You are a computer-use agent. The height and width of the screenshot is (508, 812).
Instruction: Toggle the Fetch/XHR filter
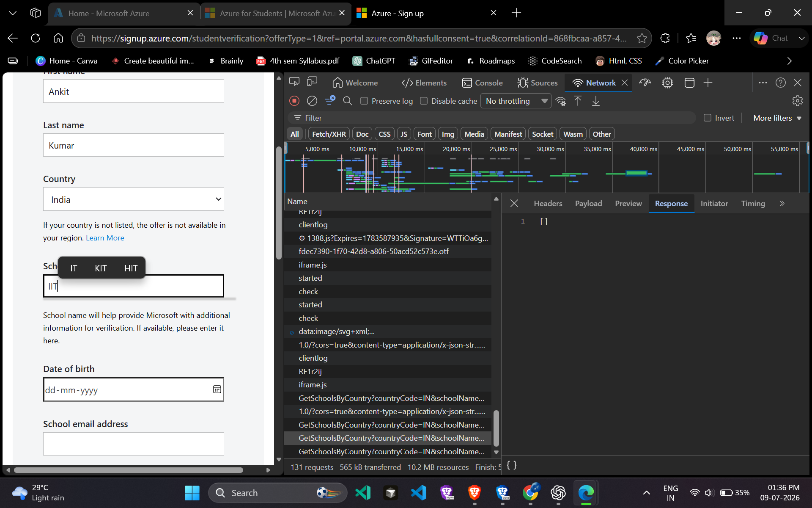click(329, 134)
